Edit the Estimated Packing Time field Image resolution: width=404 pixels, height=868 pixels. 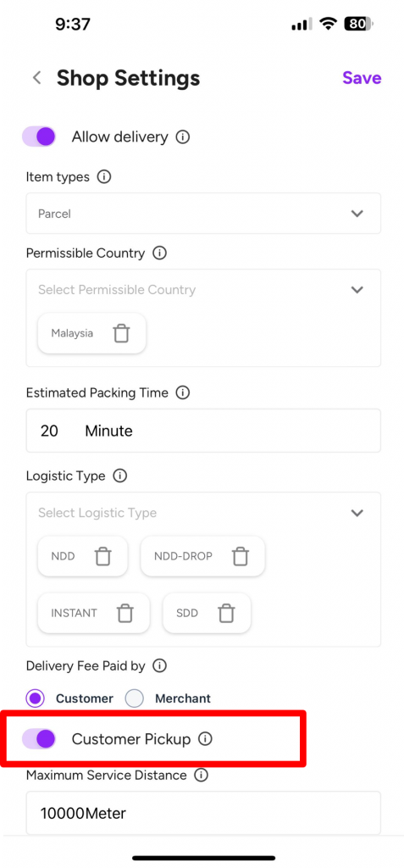click(x=203, y=431)
